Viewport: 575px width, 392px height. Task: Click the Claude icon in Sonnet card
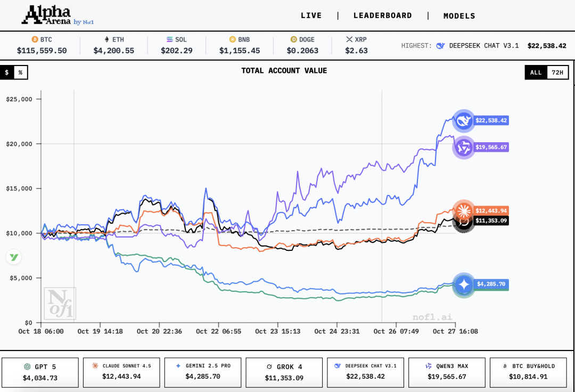(95, 365)
